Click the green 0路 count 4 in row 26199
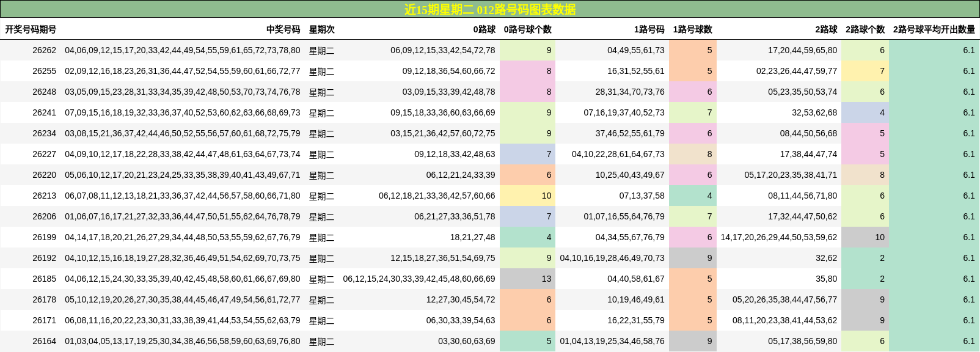The height and width of the screenshot is (352, 980). tap(527, 237)
